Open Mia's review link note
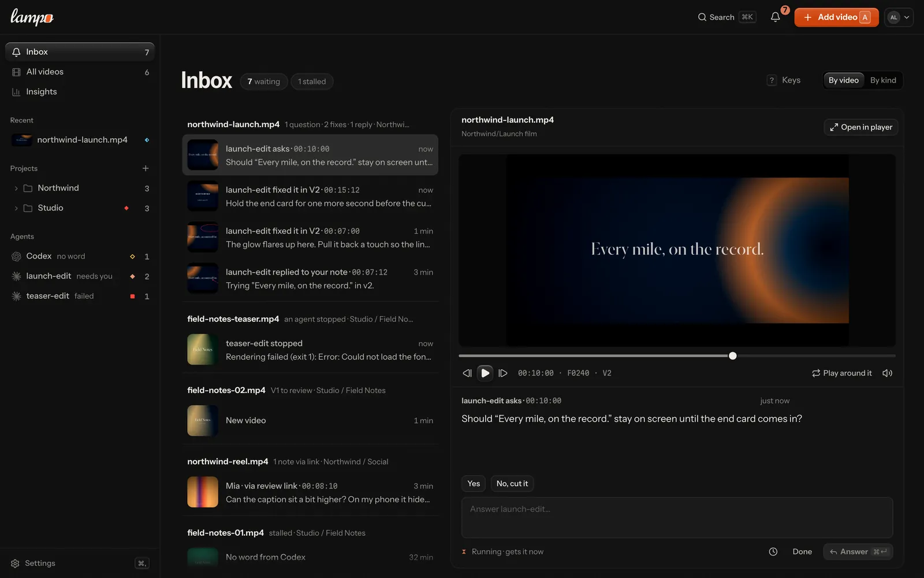Image resolution: width=924 pixels, height=578 pixels. 310,492
